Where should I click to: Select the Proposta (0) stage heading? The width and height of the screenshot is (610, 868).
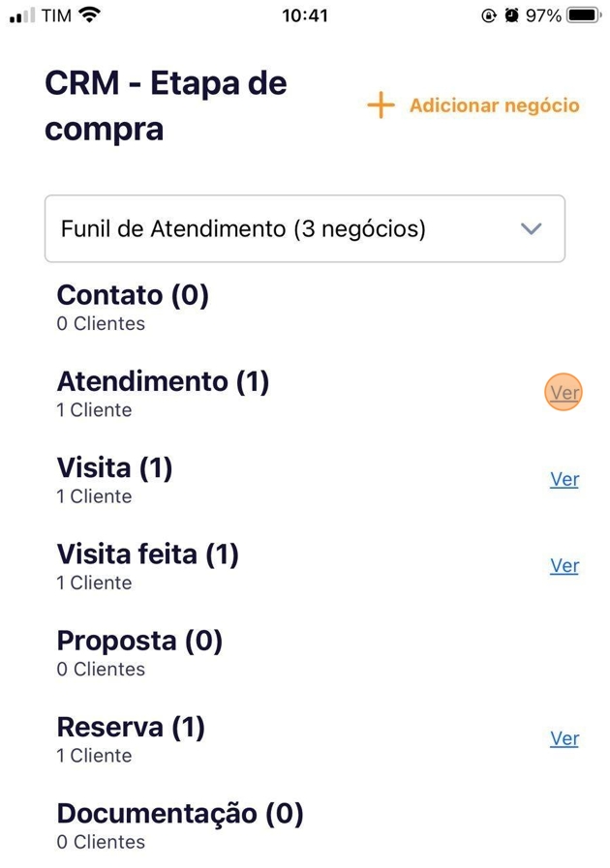pos(139,641)
